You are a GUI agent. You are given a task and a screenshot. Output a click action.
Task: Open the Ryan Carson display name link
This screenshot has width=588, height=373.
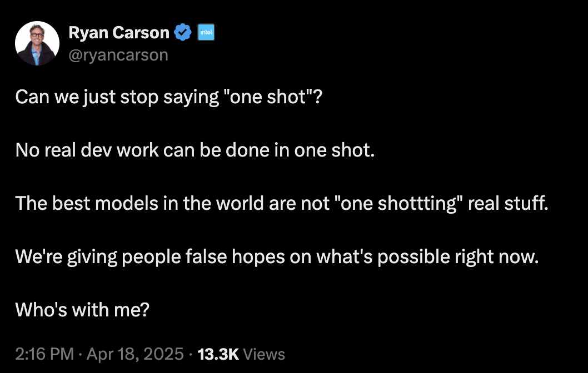pyautogui.click(x=119, y=33)
